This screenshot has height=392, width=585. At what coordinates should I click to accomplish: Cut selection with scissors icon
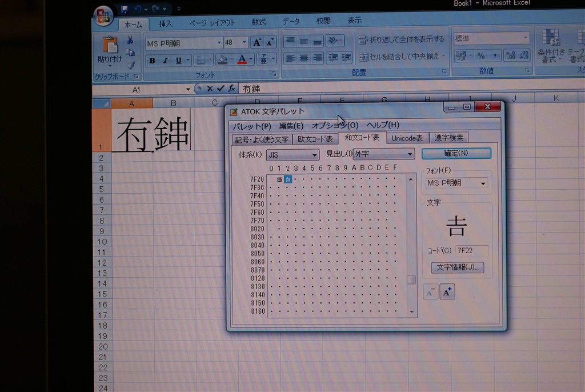click(x=130, y=40)
